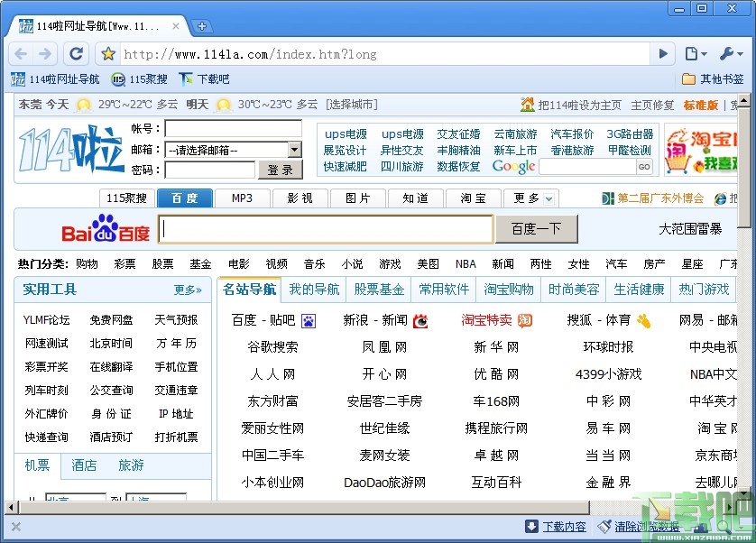Click the Sina eye icon beside 新浪 - 新闻
Screen dimensions: 756x543
click(420, 321)
